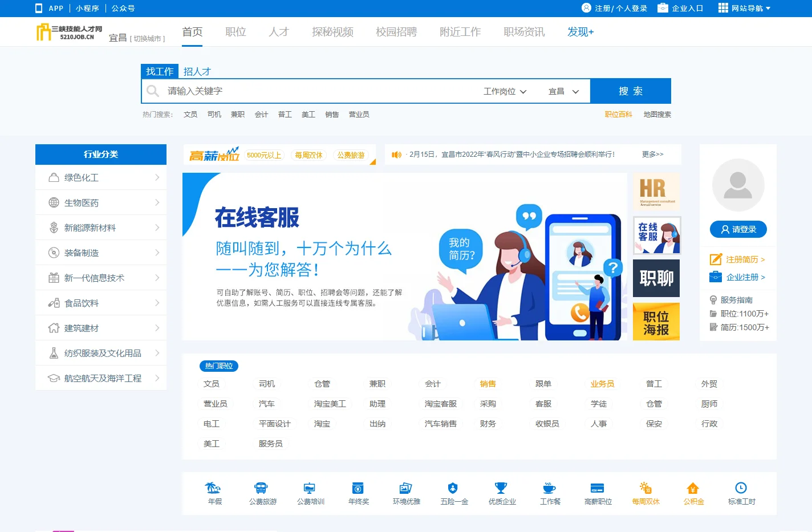This screenshot has height=532, width=812.
Task: Click the 注册/个人登录 user icon
Action: [586, 8]
